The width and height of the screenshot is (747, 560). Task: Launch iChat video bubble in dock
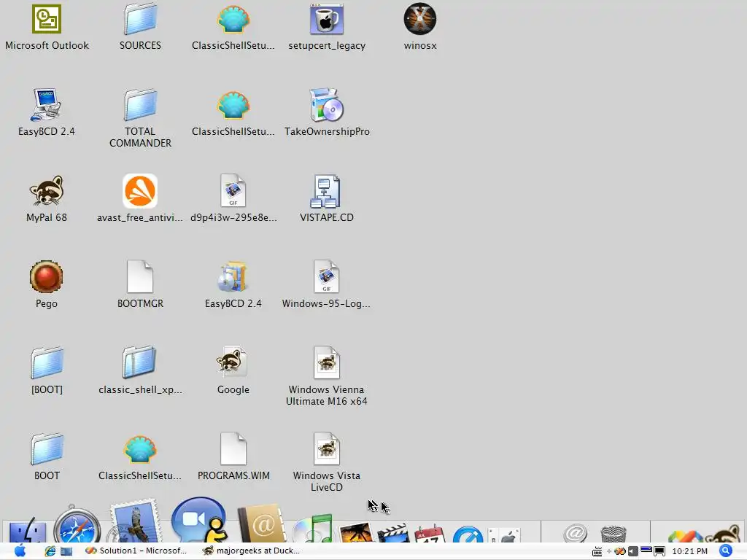pyautogui.click(x=199, y=520)
